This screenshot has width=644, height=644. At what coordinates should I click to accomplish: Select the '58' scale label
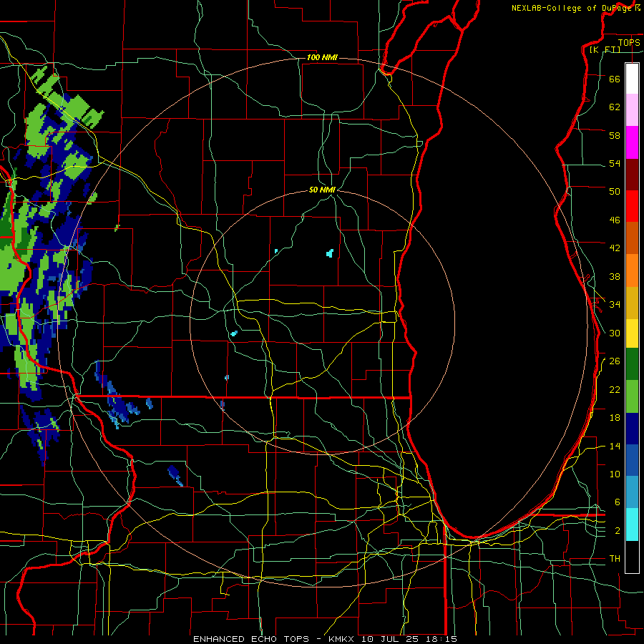click(615, 135)
